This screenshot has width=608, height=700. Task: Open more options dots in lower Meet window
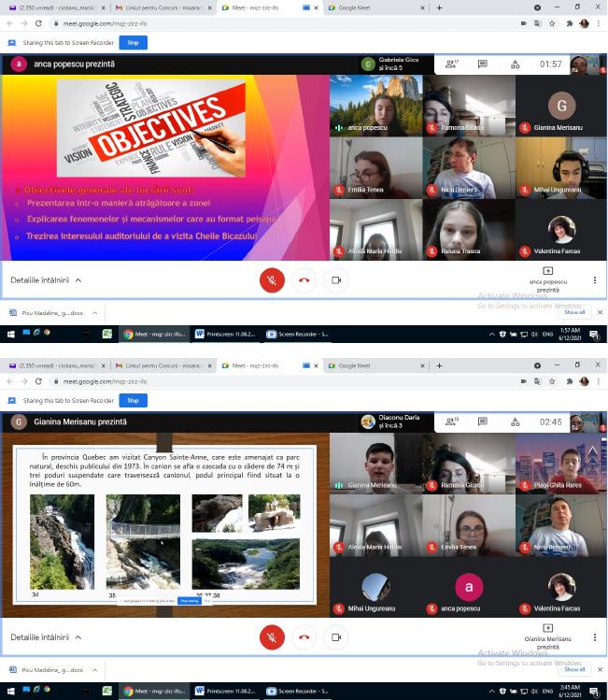(x=595, y=637)
